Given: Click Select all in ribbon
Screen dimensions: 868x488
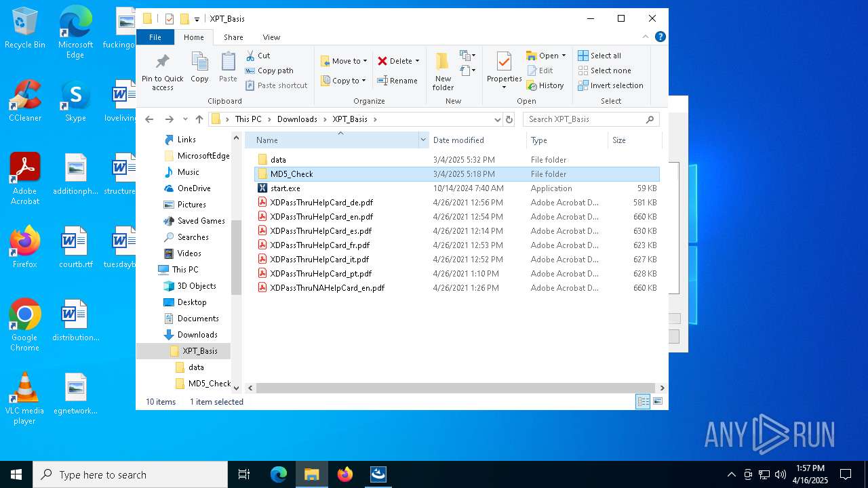Looking at the screenshot, I should pos(599,56).
